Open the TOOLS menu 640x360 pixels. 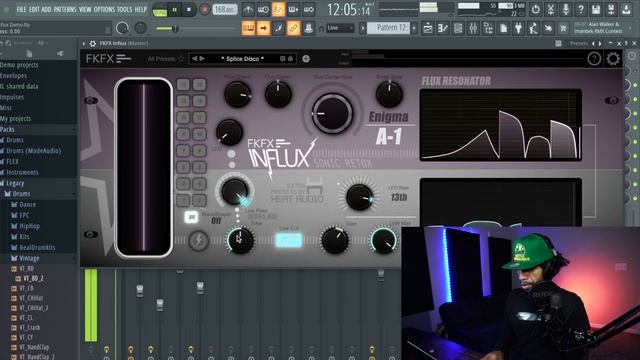124,9
